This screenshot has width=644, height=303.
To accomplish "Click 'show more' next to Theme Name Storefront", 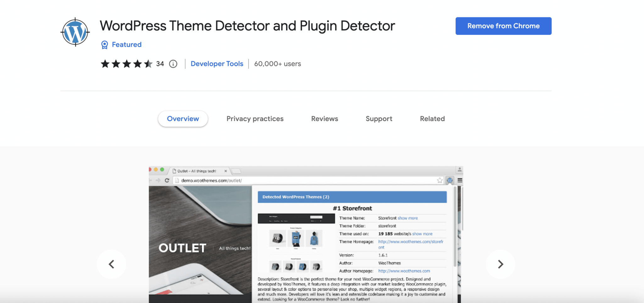I will tap(408, 218).
